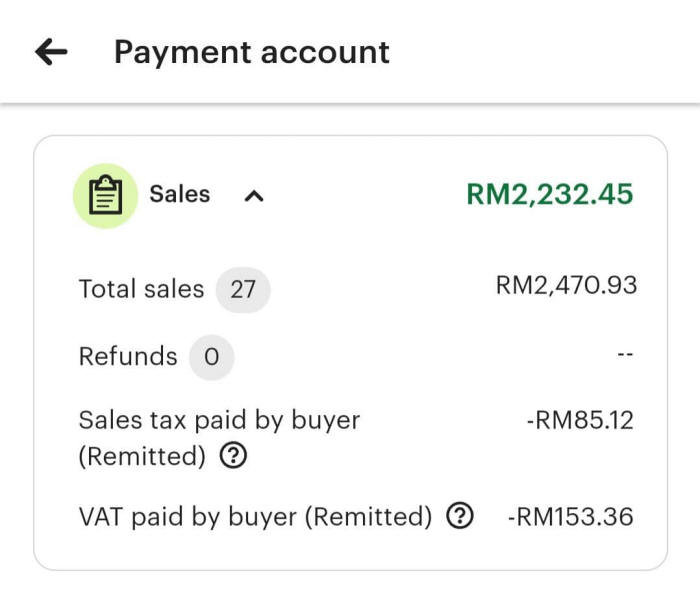Select the Payment account page title
The height and width of the screenshot is (596, 700).
pos(252,52)
